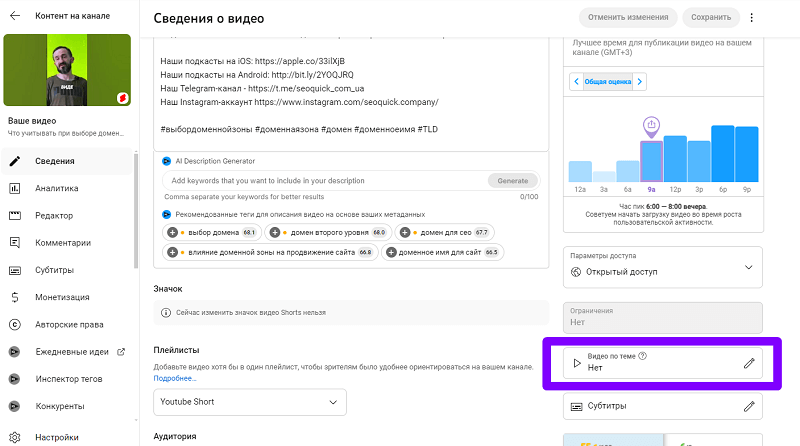Click sidebar vertical scrollbar
Image resolution: width=800 pixels, height=446 pixels.
click(x=136, y=210)
